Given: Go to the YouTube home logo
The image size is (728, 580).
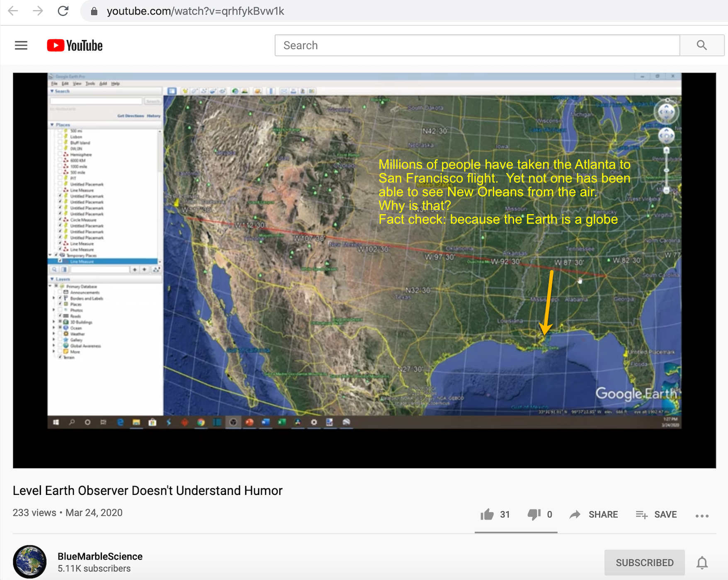Looking at the screenshot, I should 75,45.
